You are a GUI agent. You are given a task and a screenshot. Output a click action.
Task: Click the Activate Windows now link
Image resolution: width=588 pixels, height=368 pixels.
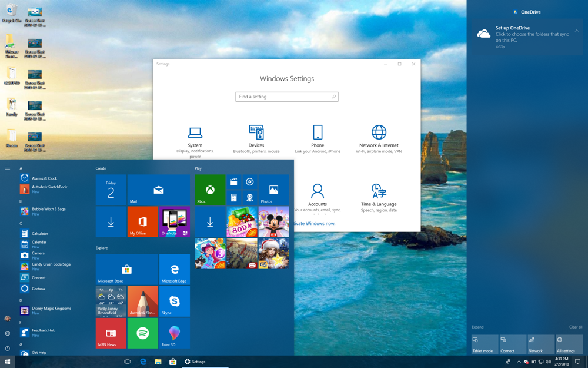pos(313,223)
